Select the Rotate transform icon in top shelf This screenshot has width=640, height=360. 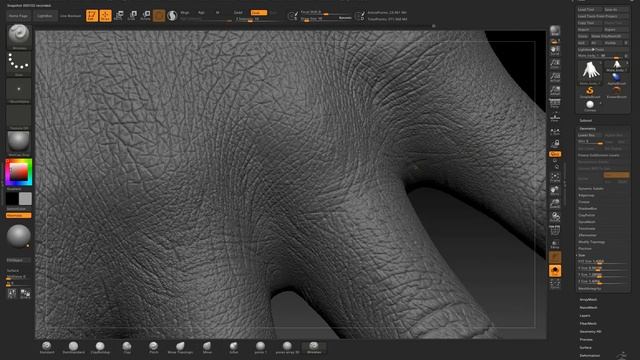click(x=146, y=16)
